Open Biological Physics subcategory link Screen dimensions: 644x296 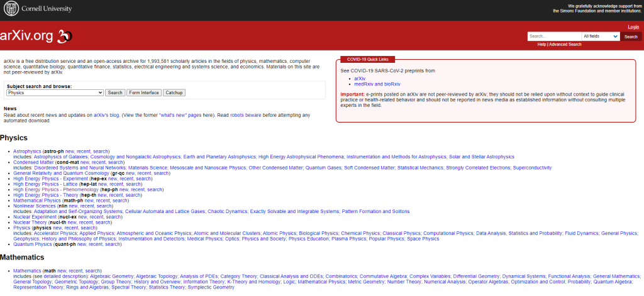point(318,233)
